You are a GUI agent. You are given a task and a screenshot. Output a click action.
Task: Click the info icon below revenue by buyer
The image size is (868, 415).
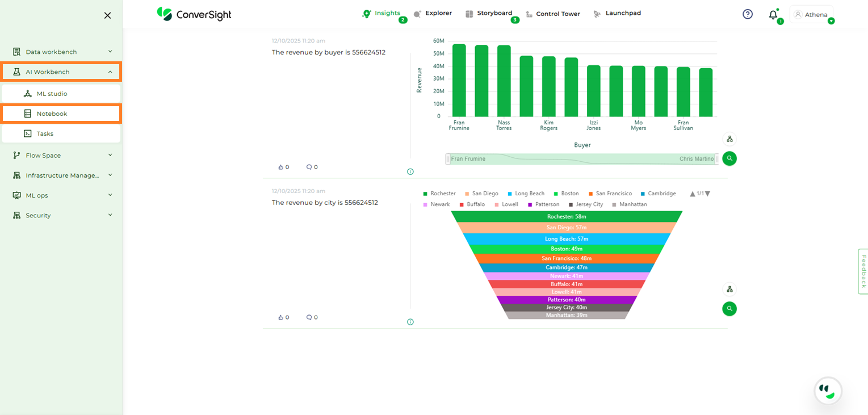point(410,171)
